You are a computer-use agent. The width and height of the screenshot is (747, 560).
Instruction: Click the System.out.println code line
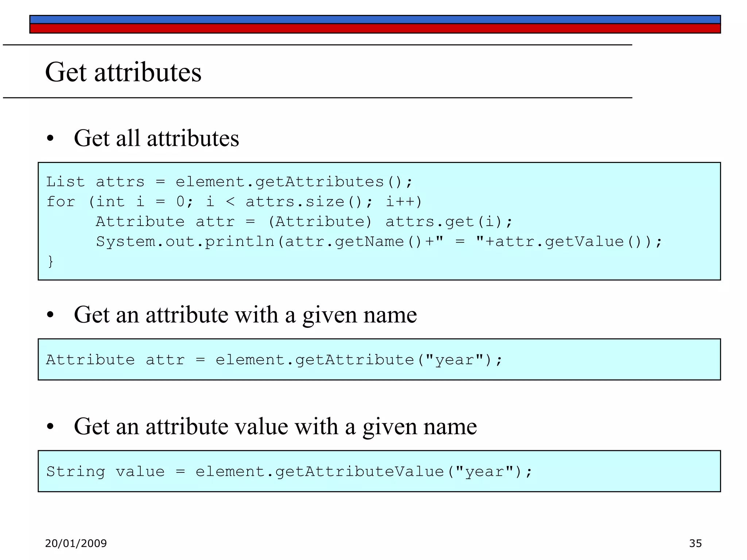point(379,242)
